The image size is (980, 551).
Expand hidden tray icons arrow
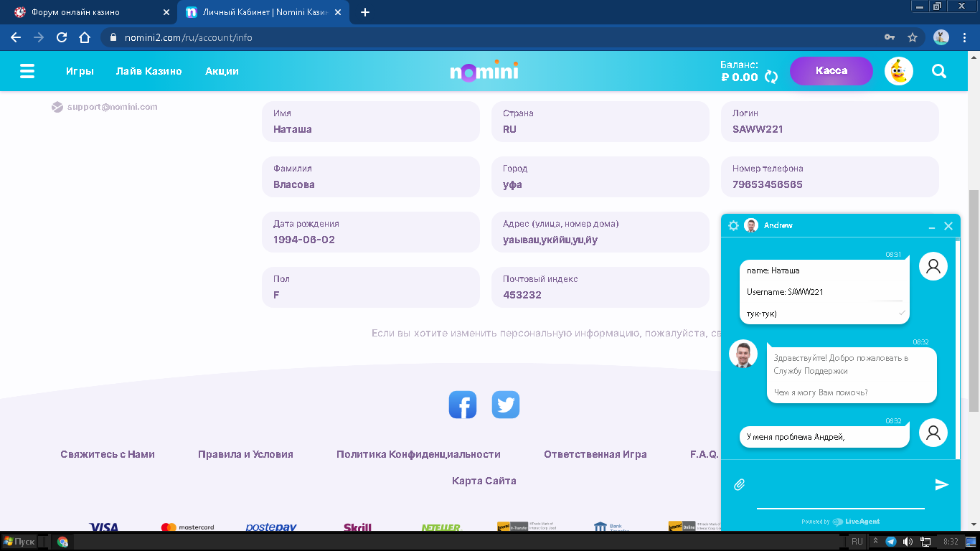point(875,542)
